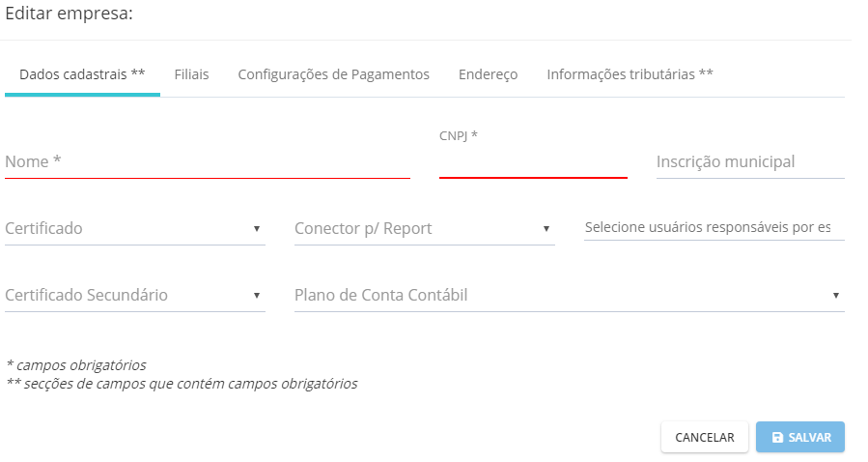Viewport: 868px width, 462px height.
Task: Expand the Conector p/ Report dropdown
Action: point(425,229)
